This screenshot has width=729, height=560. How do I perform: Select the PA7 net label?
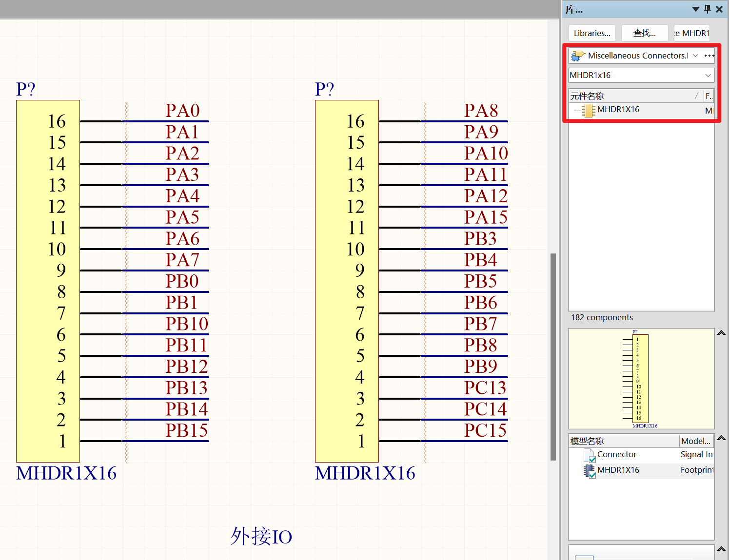182,260
